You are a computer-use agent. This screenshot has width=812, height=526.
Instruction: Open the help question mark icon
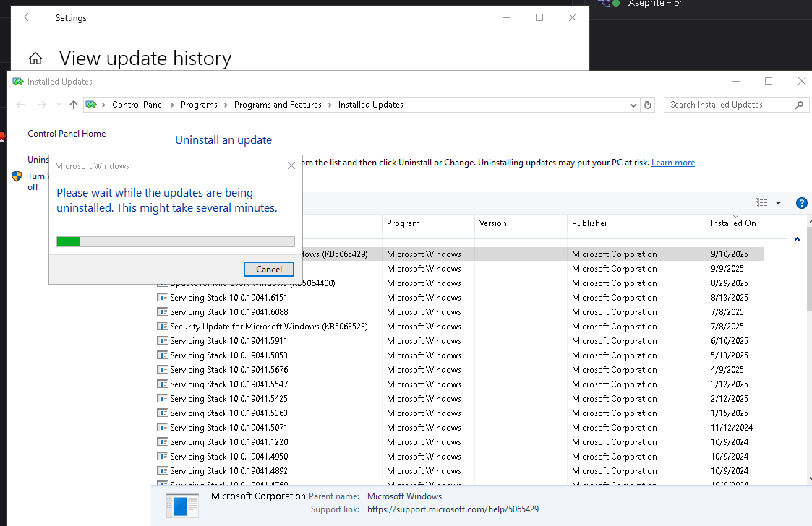[801, 203]
